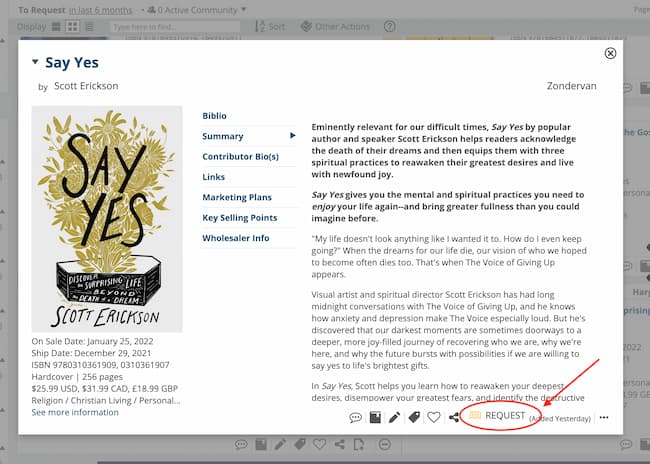Click the 'in last 6 months' background link
The height and width of the screenshot is (464, 650).
pyautogui.click(x=100, y=10)
